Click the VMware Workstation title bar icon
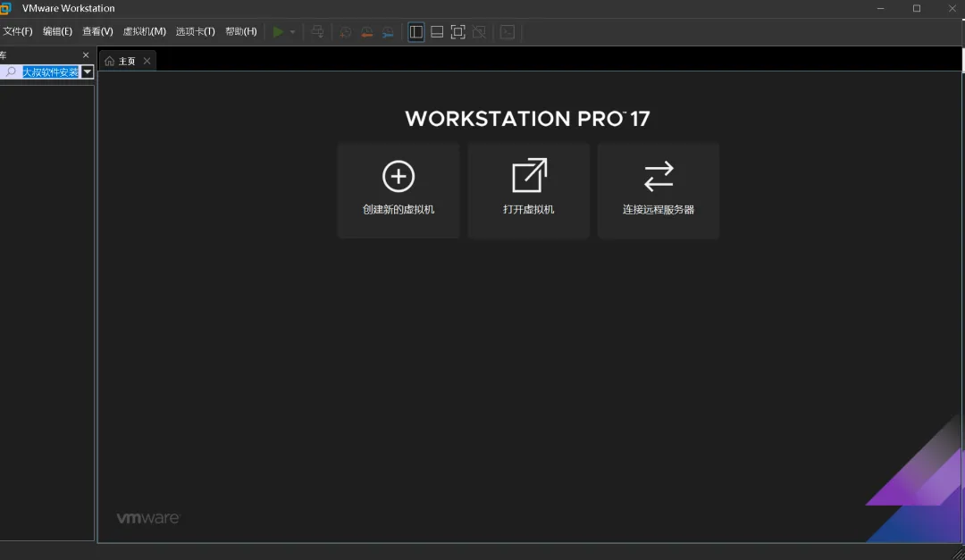The width and height of the screenshot is (965, 560). (x=5, y=8)
